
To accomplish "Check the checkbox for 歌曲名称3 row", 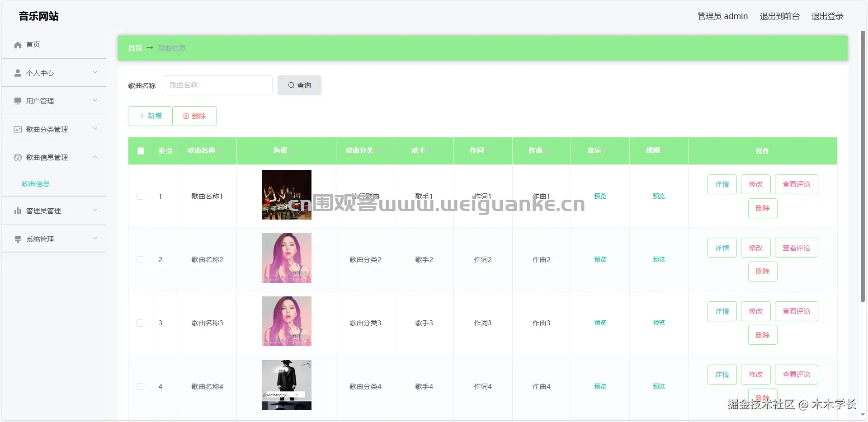I will click(140, 323).
